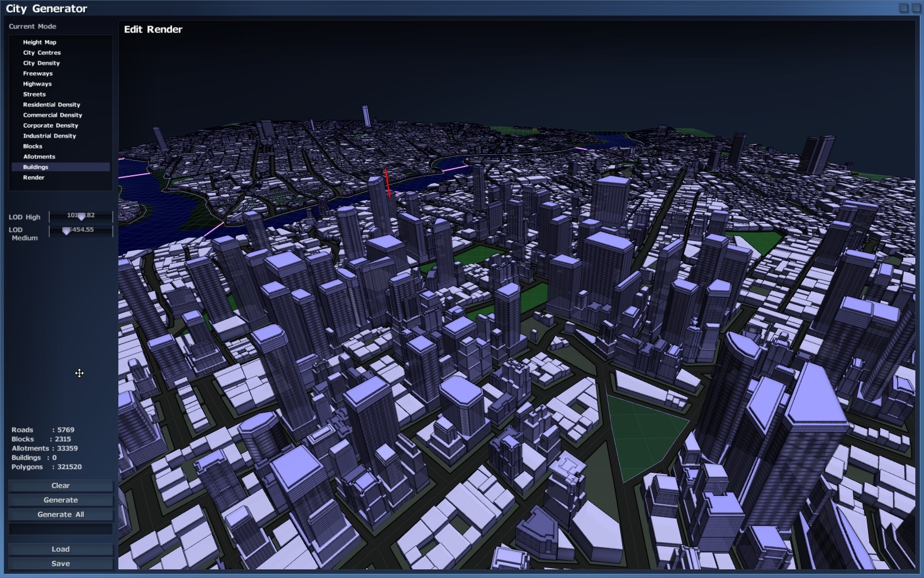Open the Freeways mode
Viewport: 924px width, 578px height.
click(x=38, y=73)
